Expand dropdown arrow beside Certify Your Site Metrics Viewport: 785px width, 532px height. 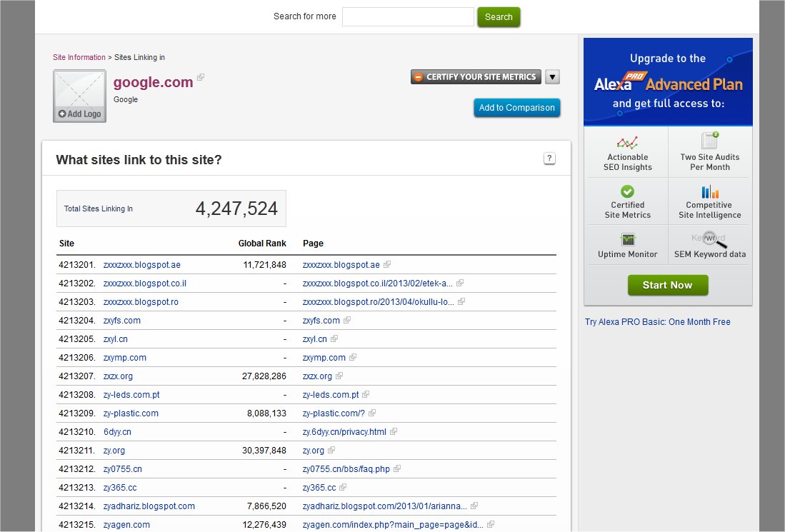coord(552,77)
